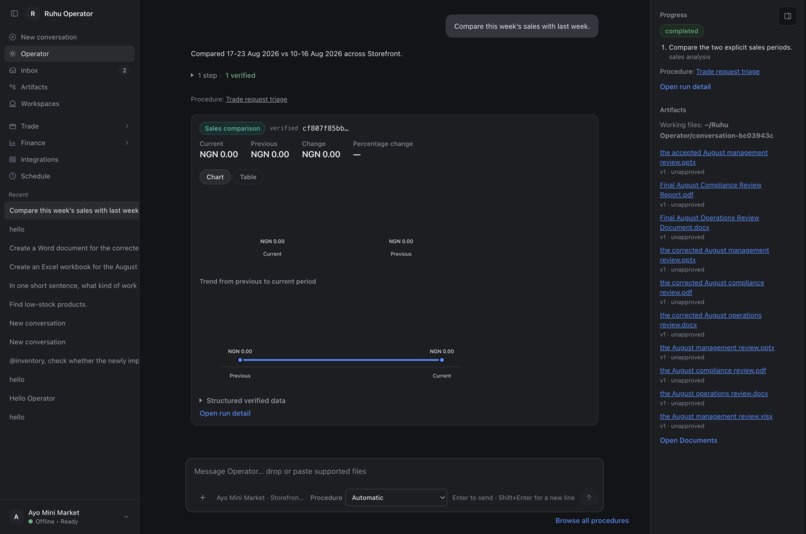Image resolution: width=806 pixels, height=534 pixels.
Task: Expand the Finance submenu chevron
Action: 126,143
